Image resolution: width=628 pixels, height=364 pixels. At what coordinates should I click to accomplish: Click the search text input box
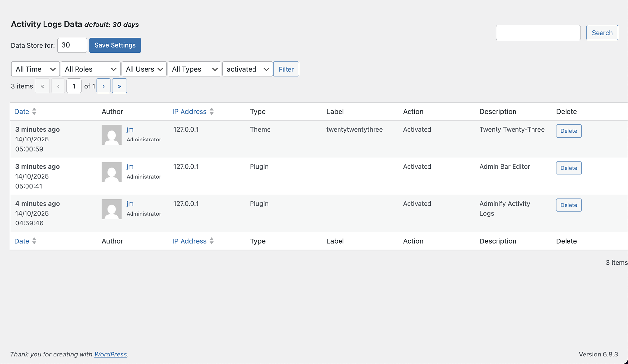[538, 33]
